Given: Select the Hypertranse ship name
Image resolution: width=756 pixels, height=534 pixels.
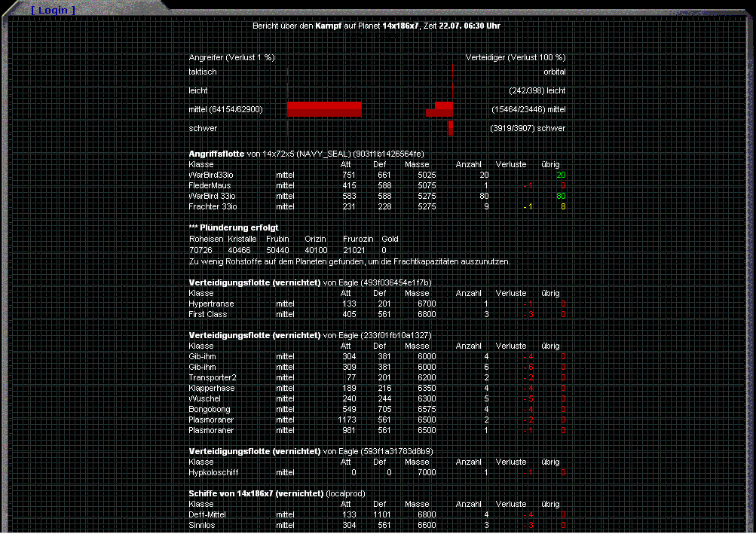Looking at the screenshot, I should (211, 304).
